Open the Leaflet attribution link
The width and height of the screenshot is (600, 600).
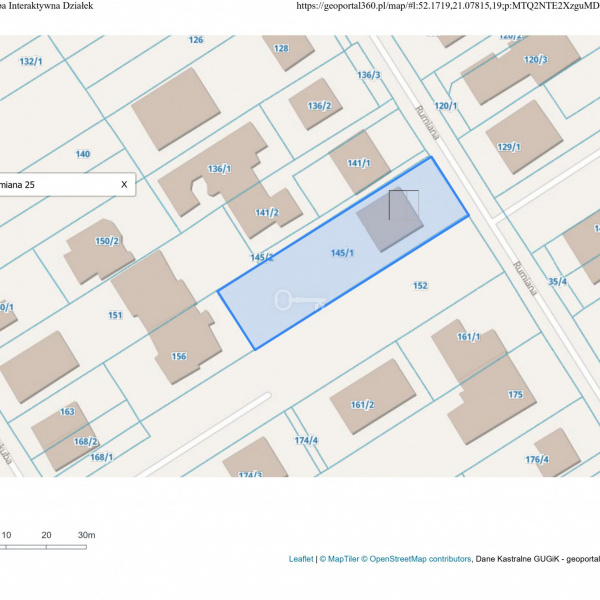(301, 559)
